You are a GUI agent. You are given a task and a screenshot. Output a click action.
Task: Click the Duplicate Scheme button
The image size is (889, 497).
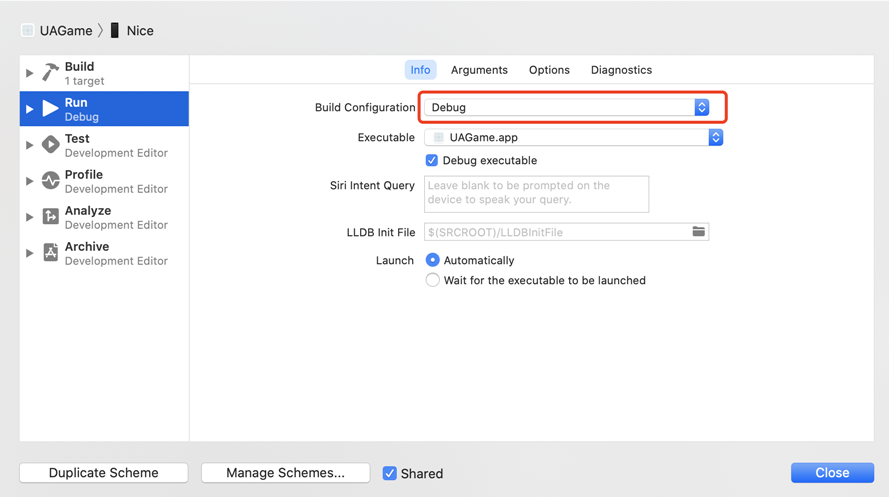click(104, 473)
